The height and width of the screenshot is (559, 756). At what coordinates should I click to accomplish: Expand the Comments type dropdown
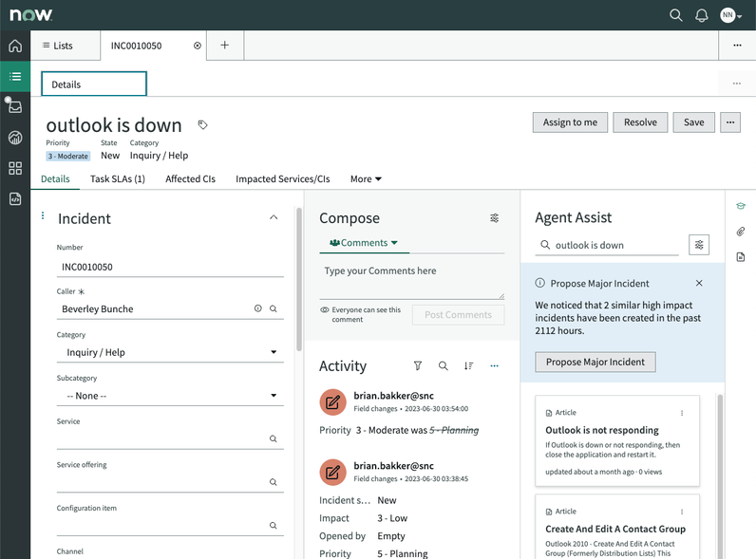(364, 243)
